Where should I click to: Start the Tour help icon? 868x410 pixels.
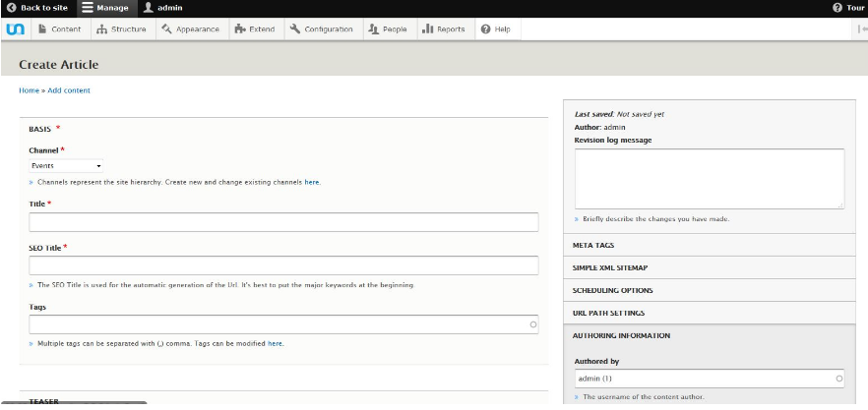coord(837,8)
